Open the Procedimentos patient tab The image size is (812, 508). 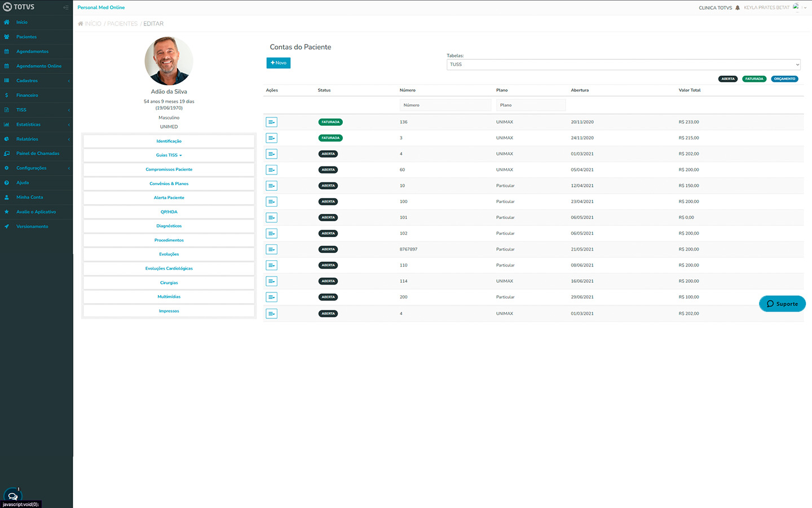pos(169,240)
